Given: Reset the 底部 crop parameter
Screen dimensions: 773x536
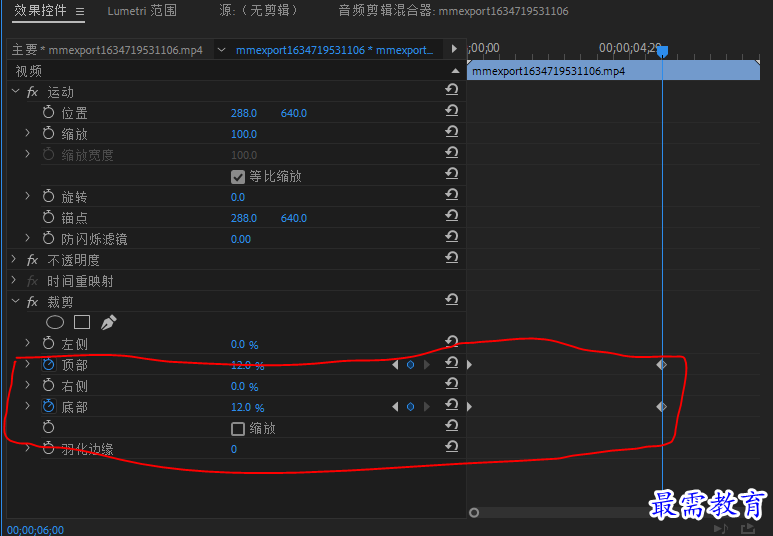Looking at the screenshot, I should 452,405.
